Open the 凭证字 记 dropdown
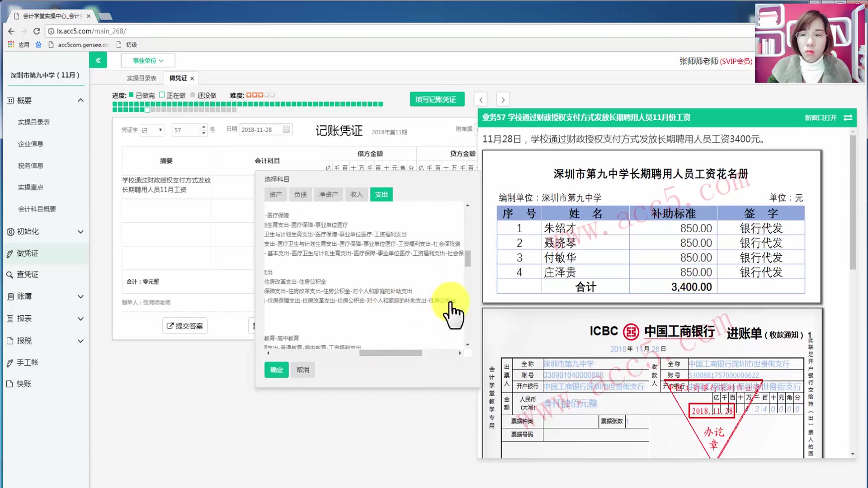The image size is (868, 488). point(152,130)
